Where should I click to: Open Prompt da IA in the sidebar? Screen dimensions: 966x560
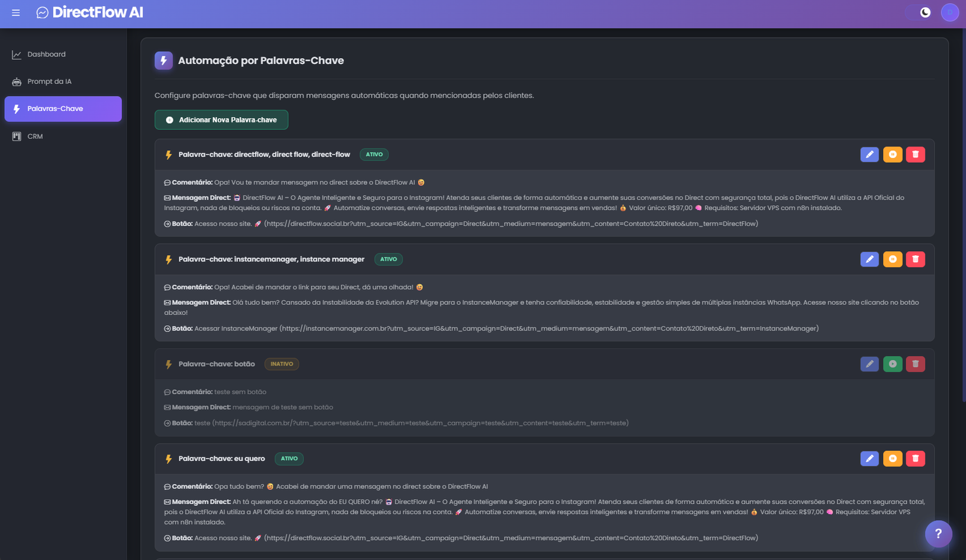[49, 81]
